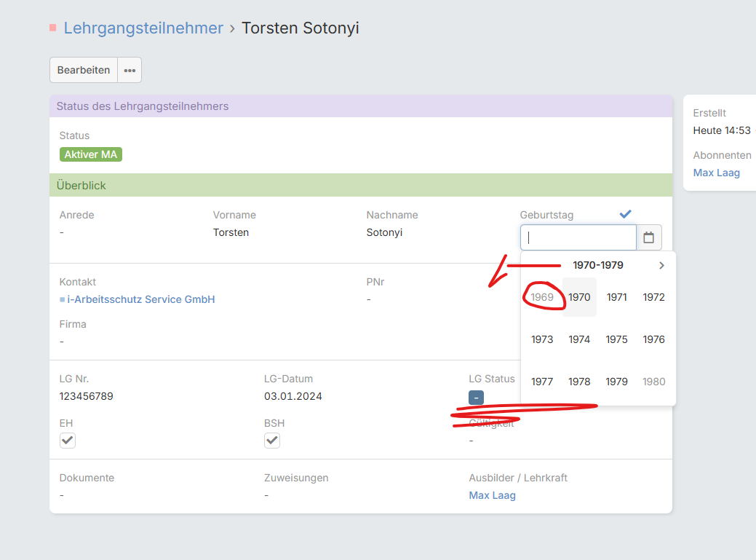Click the pink square icon before Lehrgangsteilnehmer

53,28
